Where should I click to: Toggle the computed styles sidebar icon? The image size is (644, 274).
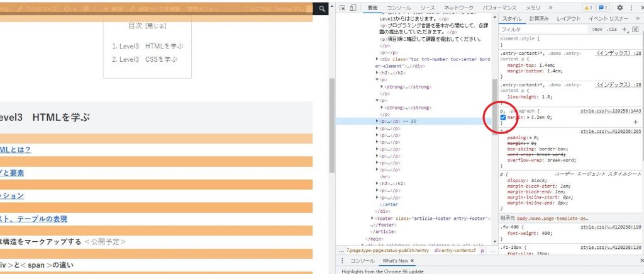[635, 30]
